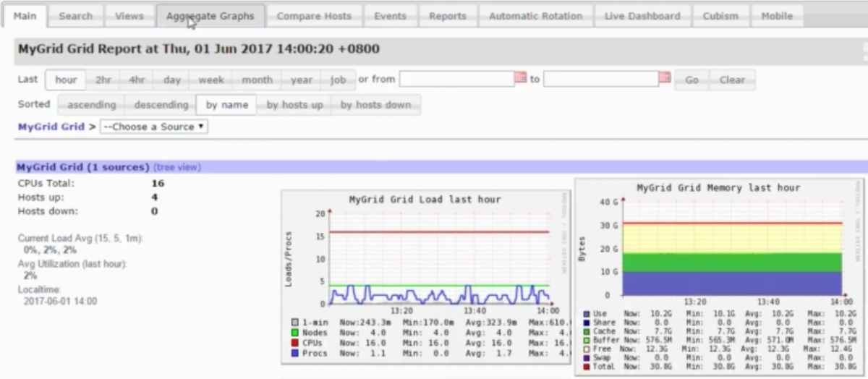Click the 'to' date input field
Viewport: 868px width, 379px height.
pos(600,79)
